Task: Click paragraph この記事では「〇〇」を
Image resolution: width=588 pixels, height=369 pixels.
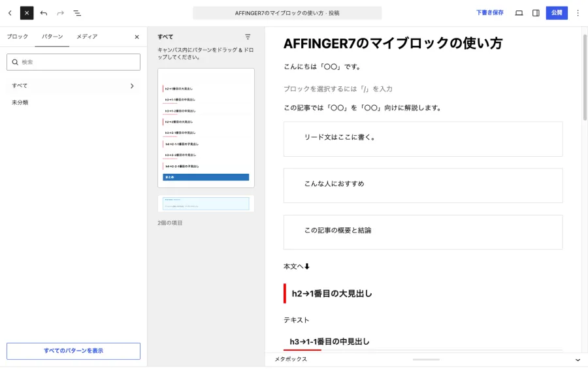Action: point(363,108)
